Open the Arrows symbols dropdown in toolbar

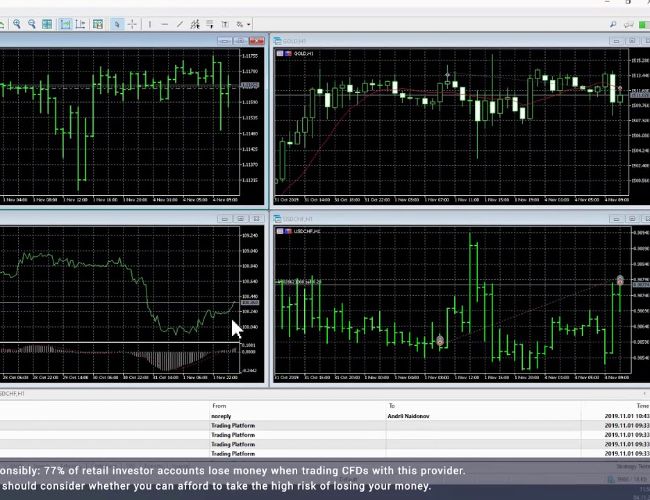(x=243, y=24)
